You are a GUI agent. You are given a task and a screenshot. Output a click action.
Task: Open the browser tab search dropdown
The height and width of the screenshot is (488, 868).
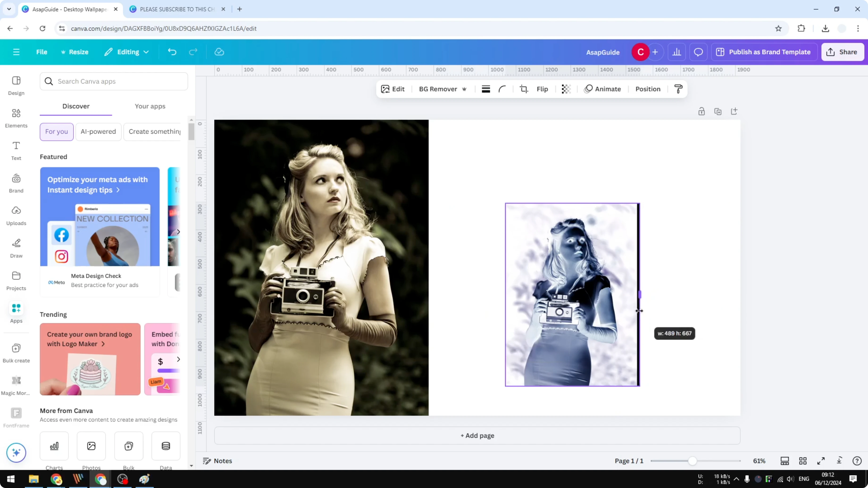pos(9,9)
